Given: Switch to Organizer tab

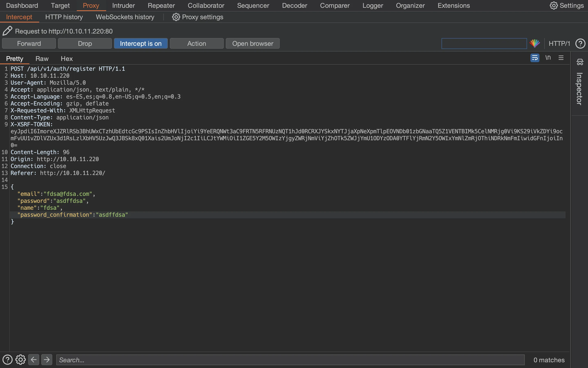Looking at the screenshot, I should point(410,6).
